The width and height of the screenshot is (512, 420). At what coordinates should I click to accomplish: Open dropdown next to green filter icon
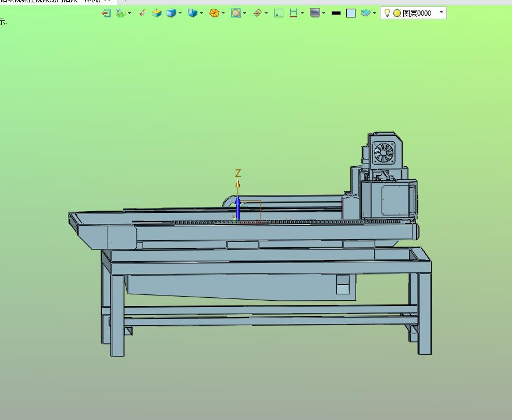point(130,13)
